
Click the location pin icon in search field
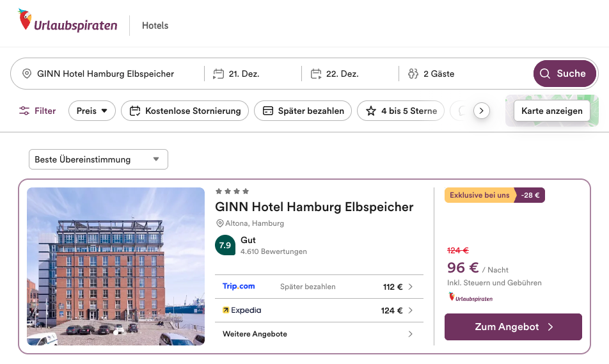click(x=27, y=74)
